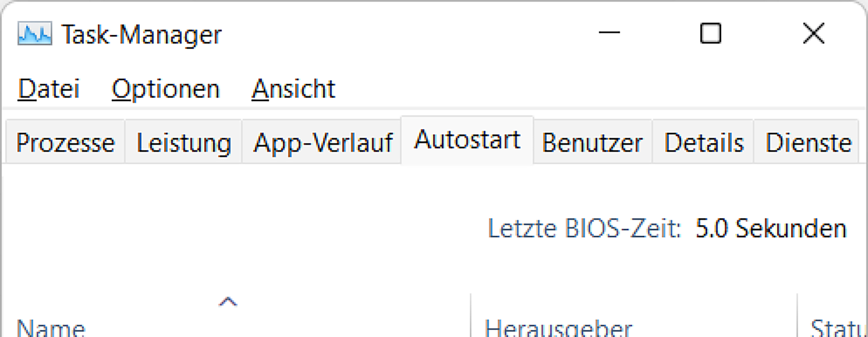Switch to the Leistung tab
The height and width of the screenshot is (337, 868).
click(x=183, y=143)
